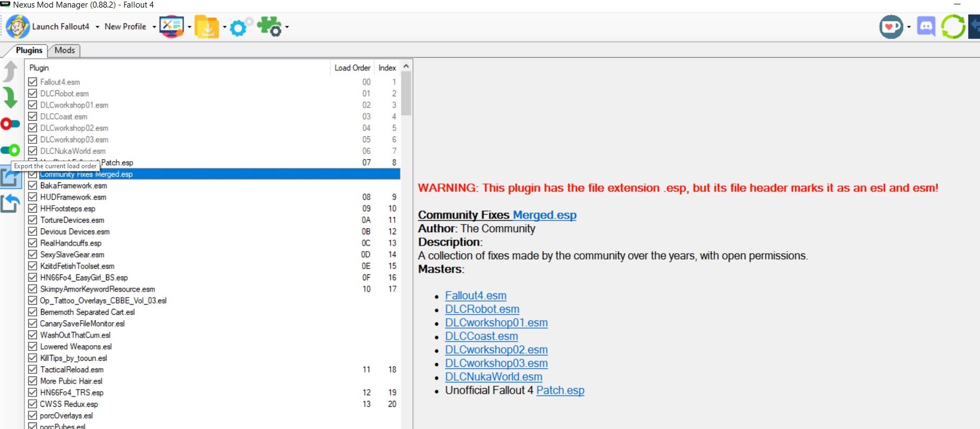980x429 pixels.
Task: Toggle the DLCCoast.esm checkbox
Action: [33, 116]
